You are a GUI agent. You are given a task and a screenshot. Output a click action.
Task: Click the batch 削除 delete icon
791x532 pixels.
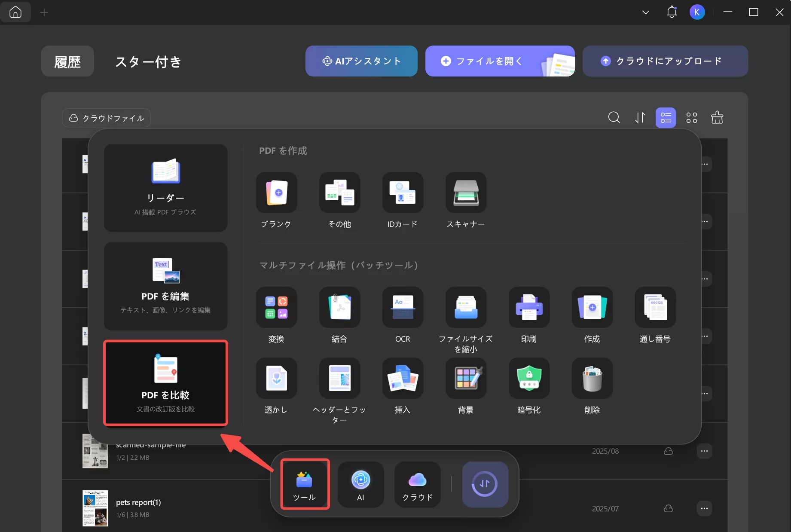point(592,378)
